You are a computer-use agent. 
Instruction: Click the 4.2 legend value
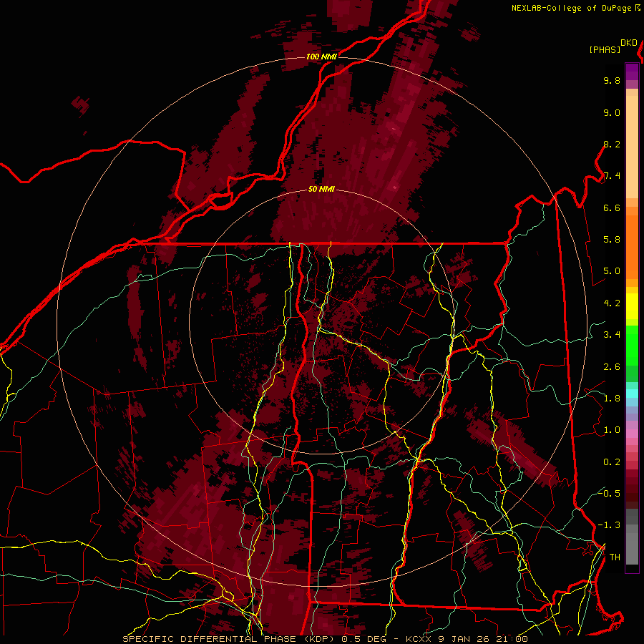tap(612, 303)
